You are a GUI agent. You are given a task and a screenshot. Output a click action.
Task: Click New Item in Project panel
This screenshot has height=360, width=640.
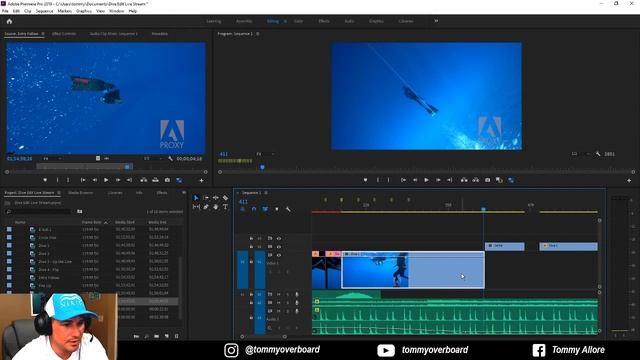click(167, 336)
